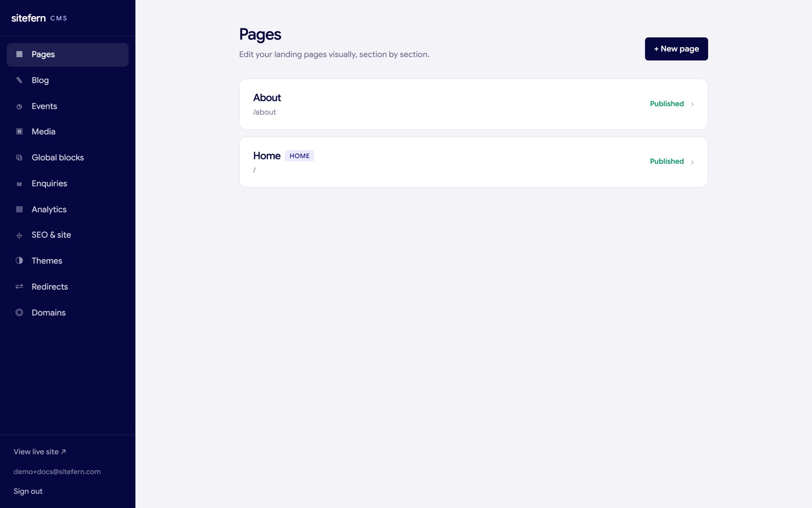Open the Blog section
The image size is (812, 508).
[x=67, y=80]
